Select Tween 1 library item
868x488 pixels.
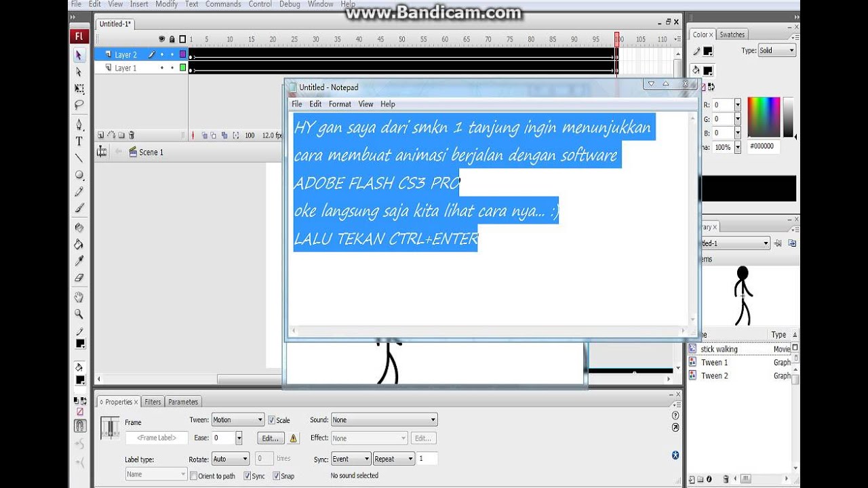coord(714,363)
